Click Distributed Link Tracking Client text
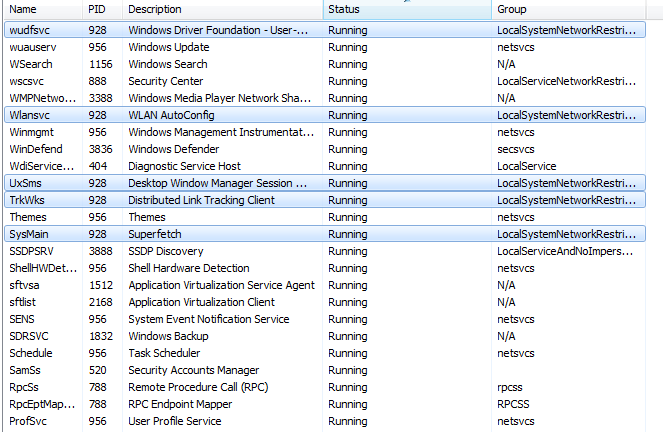 click(x=201, y=200)
